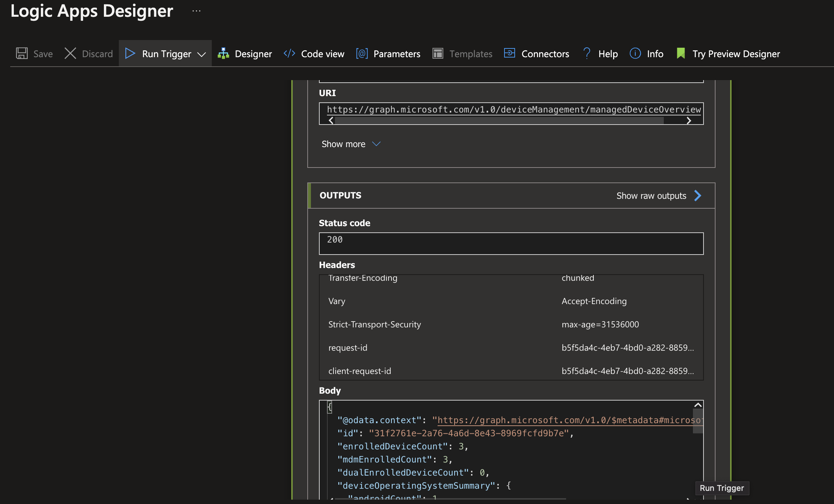The image size is (834, 504).
Task: Click the Templates icon
Action: [x=438, y=54]
